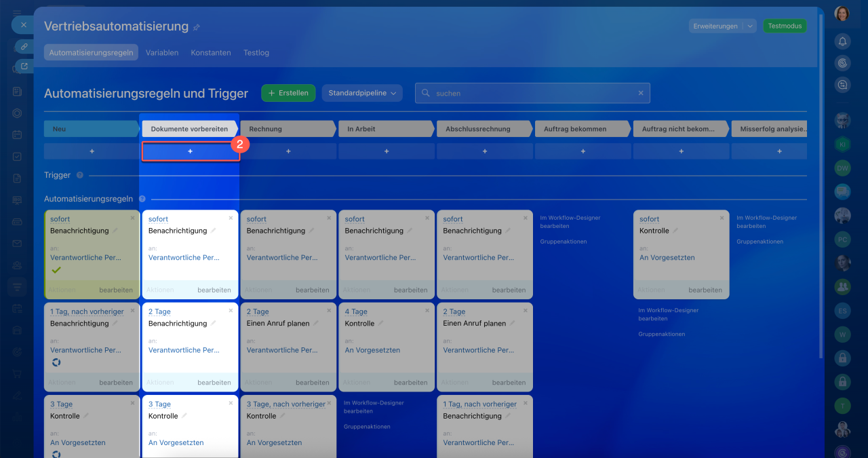Open chat with the PC avatar
868x458 pixels.
(842, 240)
